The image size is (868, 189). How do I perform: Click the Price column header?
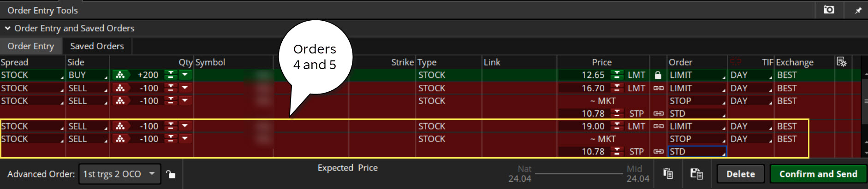602,62
